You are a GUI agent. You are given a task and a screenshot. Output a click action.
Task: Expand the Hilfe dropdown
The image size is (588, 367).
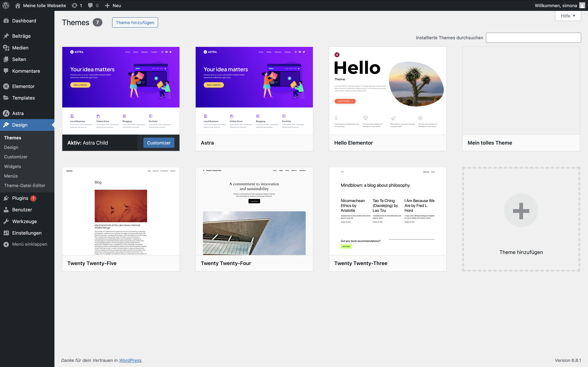[x=568, y=16]
